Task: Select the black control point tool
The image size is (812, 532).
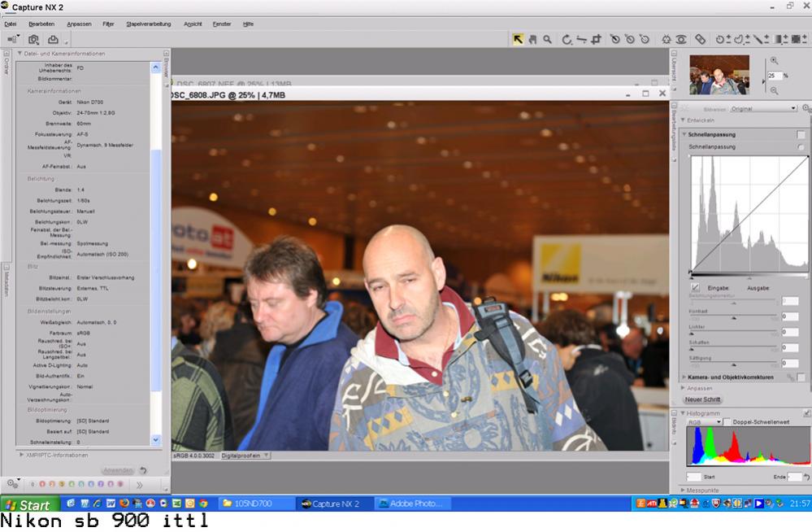Action: [x=614, y=39]
